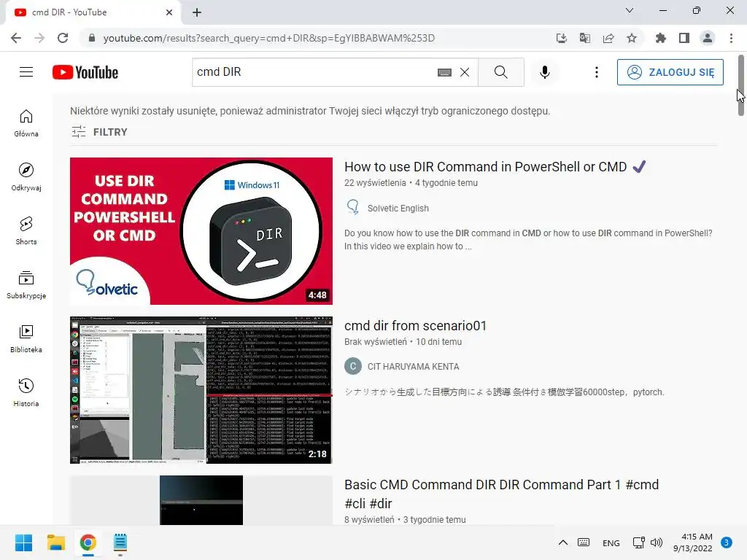Image resolution: width=747 pixels, height=560 pixels.
Task: Open the Główna home sidebar item
Action: pyautogui.click(x=26, y=123)
